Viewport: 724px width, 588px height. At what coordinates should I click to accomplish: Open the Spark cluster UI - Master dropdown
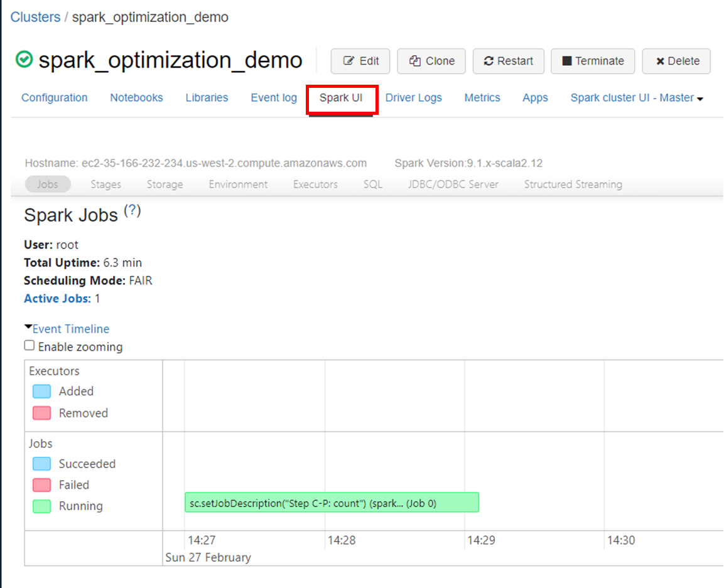pyautogui.click(x=635, y=98)
